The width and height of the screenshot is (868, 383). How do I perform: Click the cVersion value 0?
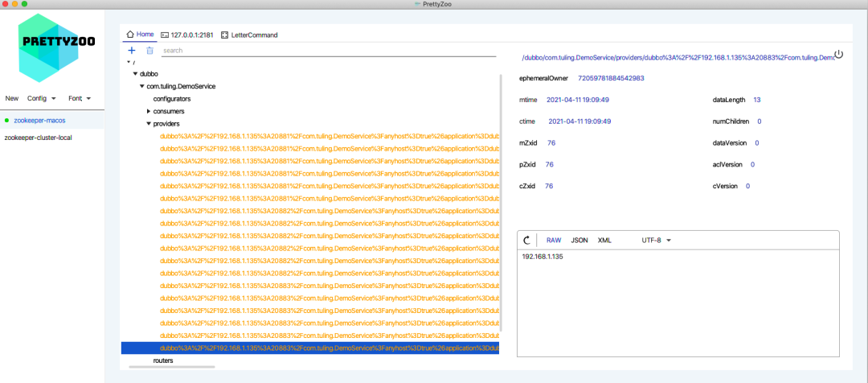pos(748,186)
